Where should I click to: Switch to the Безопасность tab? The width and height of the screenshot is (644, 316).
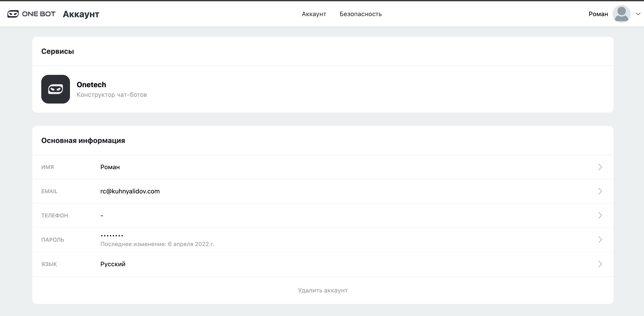click(361, 14)
